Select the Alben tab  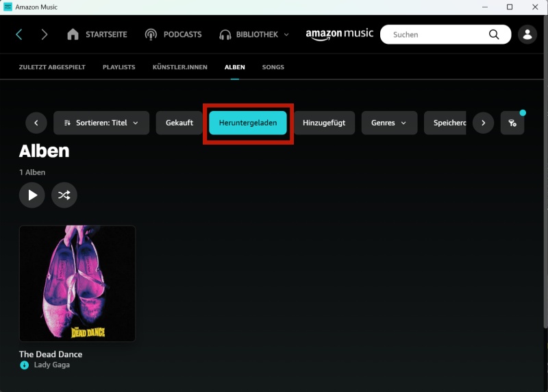(234, 67)
